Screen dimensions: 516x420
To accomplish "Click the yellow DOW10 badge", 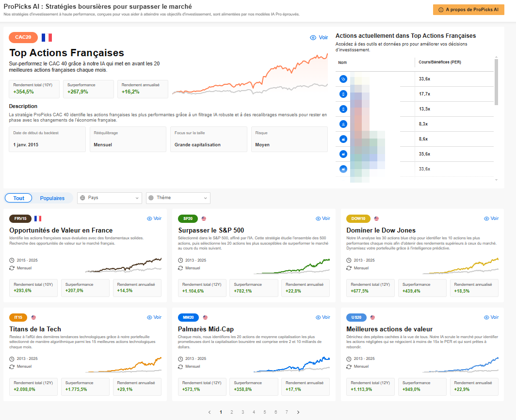I will [x=358, y=218].
